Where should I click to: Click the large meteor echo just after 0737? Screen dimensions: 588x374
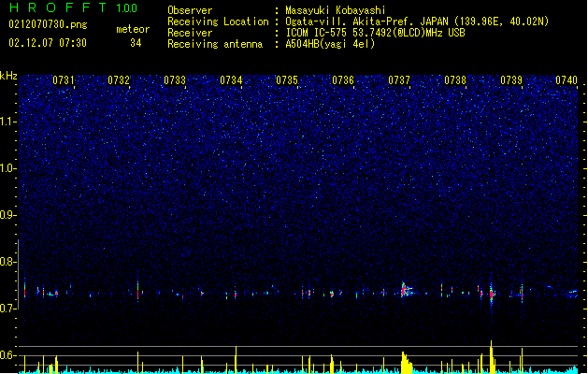coord(406,290)
